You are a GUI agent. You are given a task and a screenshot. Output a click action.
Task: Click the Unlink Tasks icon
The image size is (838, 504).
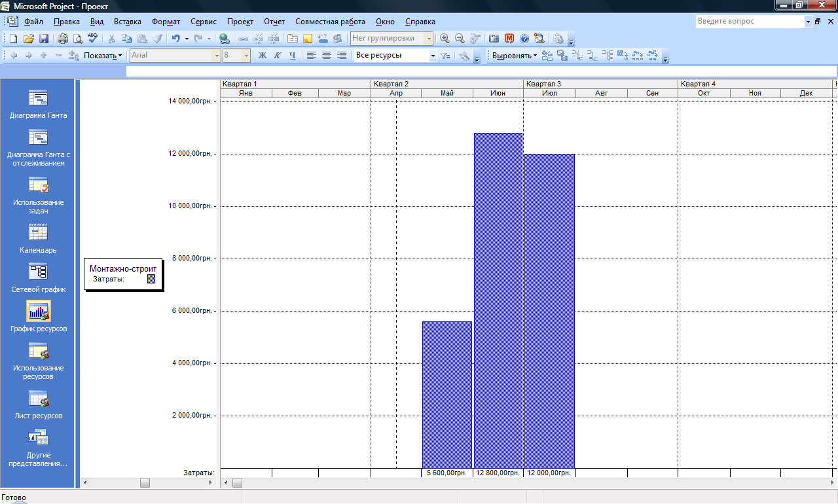pyautogui.click(x=259, y=39)
